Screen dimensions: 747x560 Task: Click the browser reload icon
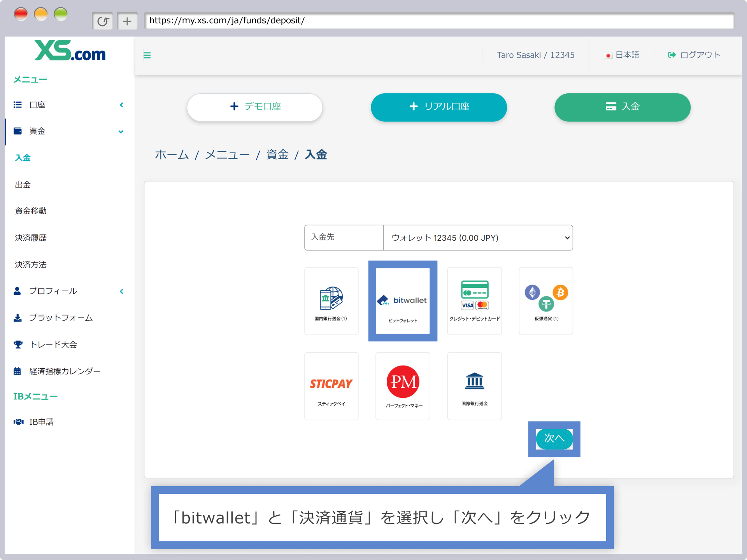(103, 21)
